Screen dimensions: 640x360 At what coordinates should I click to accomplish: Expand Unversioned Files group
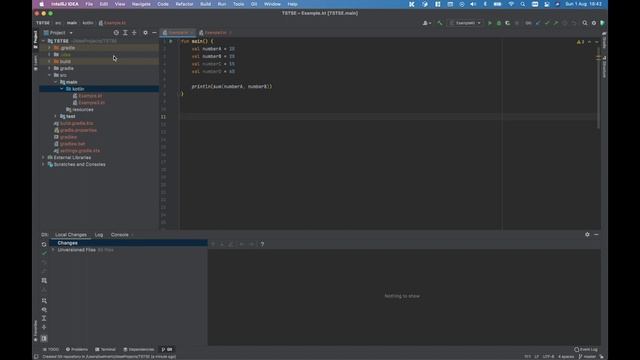coord(53,250)
